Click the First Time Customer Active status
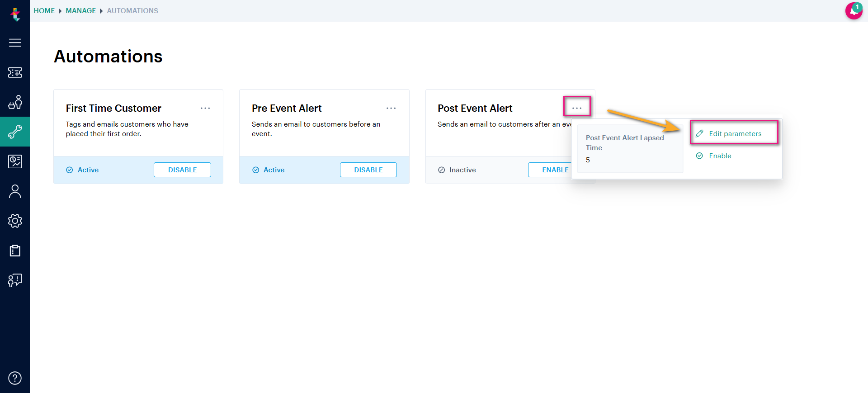The width and height of the screenshot is (868, 393). tap(82, 170)
